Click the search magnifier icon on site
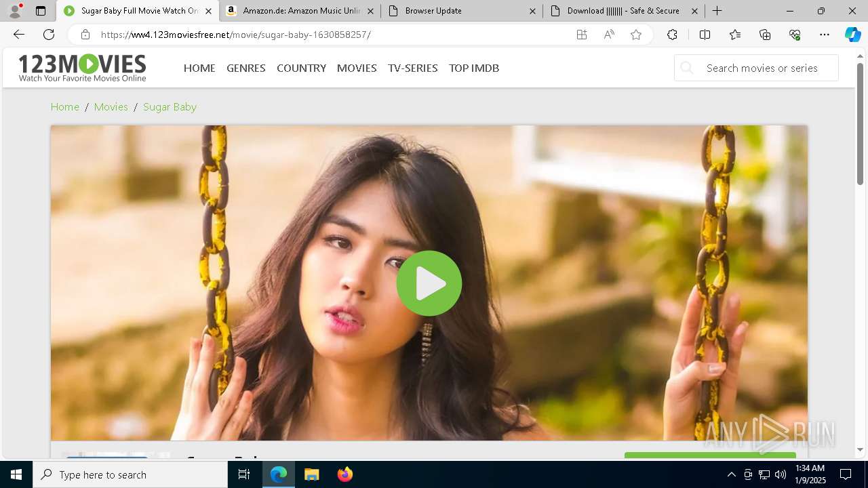Viewport: 868px width, 488px height. [687, 68]
